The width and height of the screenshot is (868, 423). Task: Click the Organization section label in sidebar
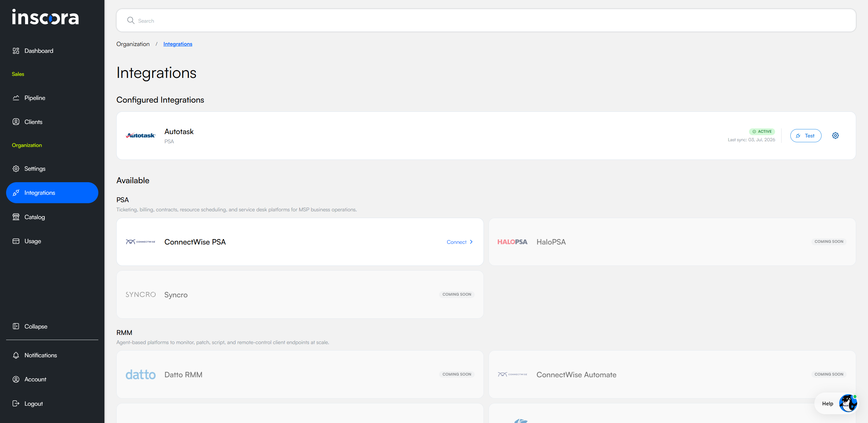click(x=27, y=145)
